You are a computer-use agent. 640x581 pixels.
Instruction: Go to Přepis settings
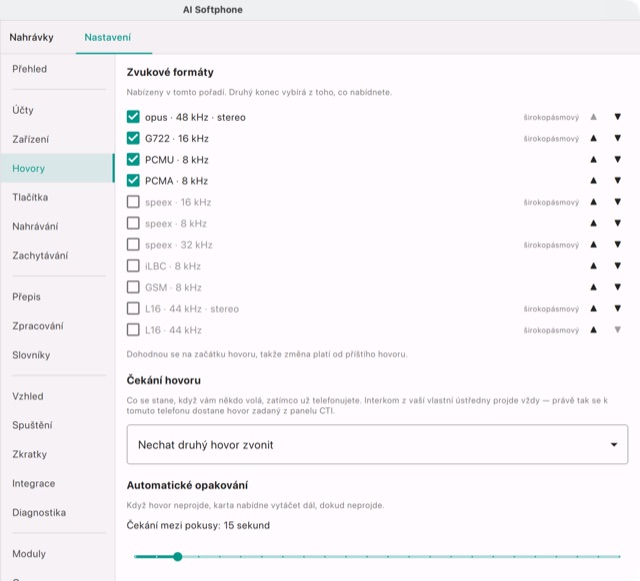tap(58, 297)
